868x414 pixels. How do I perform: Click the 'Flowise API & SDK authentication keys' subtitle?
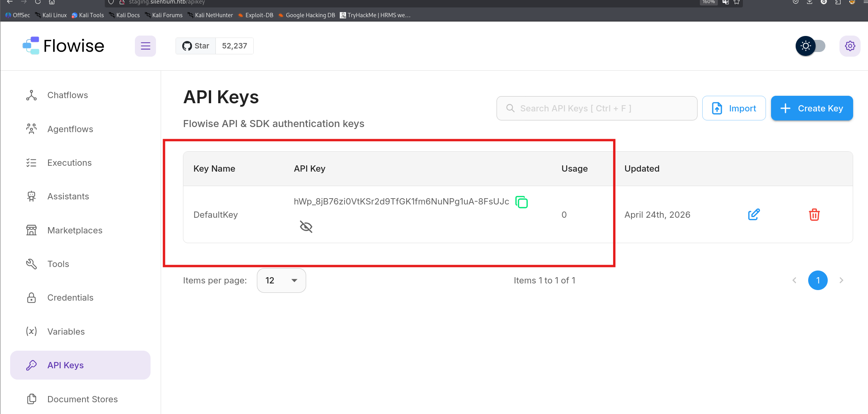pos(274,124)
